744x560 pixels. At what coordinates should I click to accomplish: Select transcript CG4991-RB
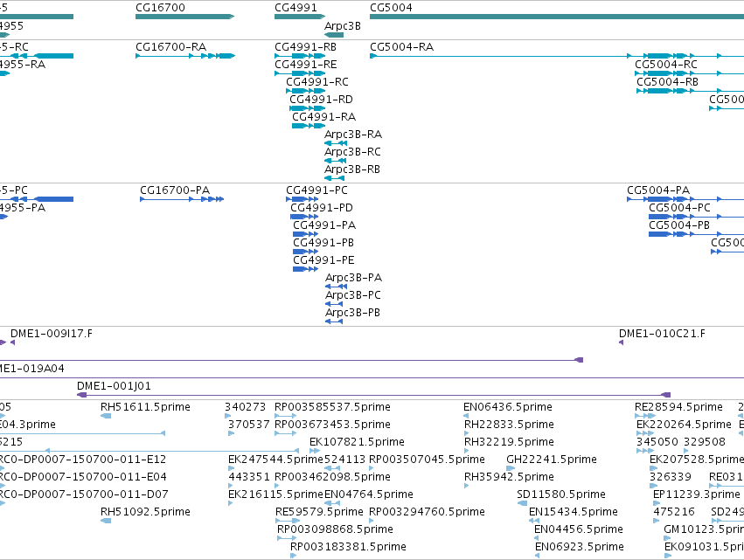[300, 56]
